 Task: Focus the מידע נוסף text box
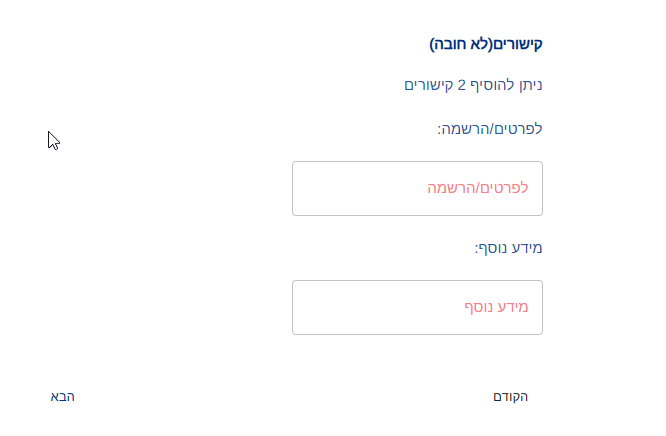pos(417,307)
